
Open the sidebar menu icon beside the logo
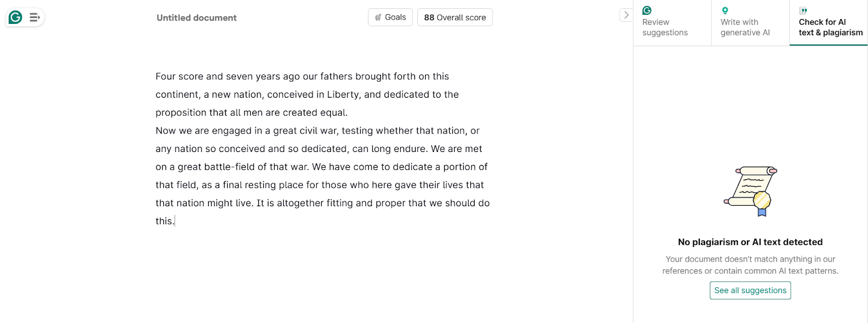[35, 17]
